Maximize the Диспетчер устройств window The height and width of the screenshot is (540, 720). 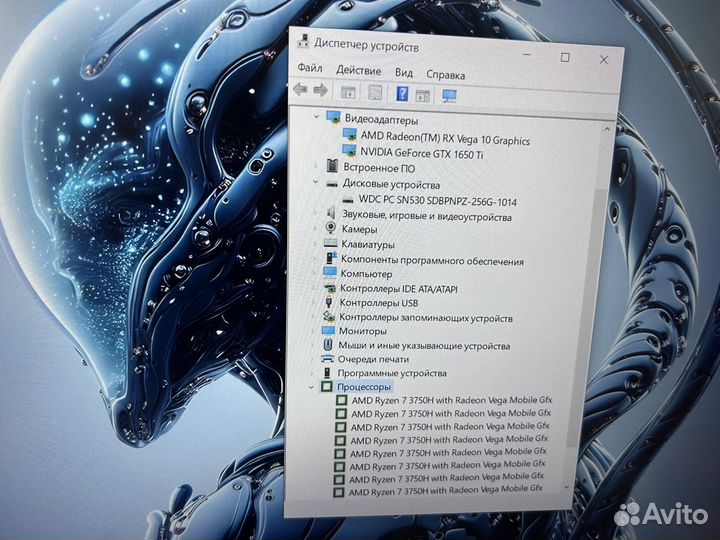(x=565, y=57)
